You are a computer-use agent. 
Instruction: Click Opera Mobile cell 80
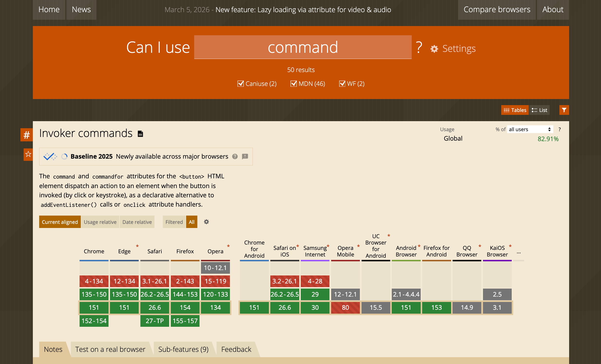click(345, 307)
